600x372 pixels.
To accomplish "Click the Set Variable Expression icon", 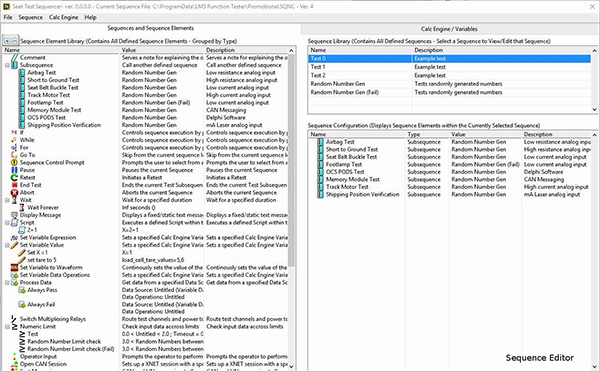I will point(14,238).
